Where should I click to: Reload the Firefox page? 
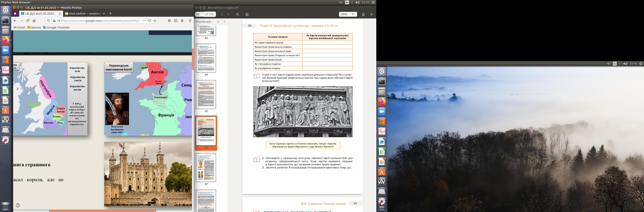pyautogui.click(x=28, y=21)
